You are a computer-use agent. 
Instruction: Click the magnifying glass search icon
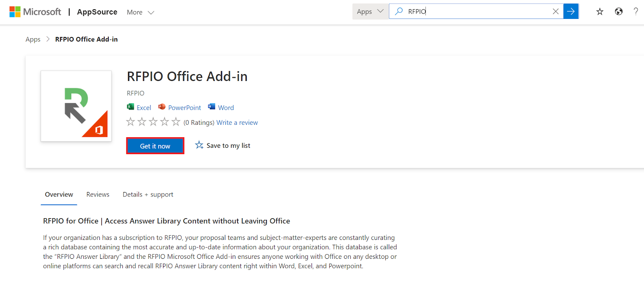click(398, 11)
